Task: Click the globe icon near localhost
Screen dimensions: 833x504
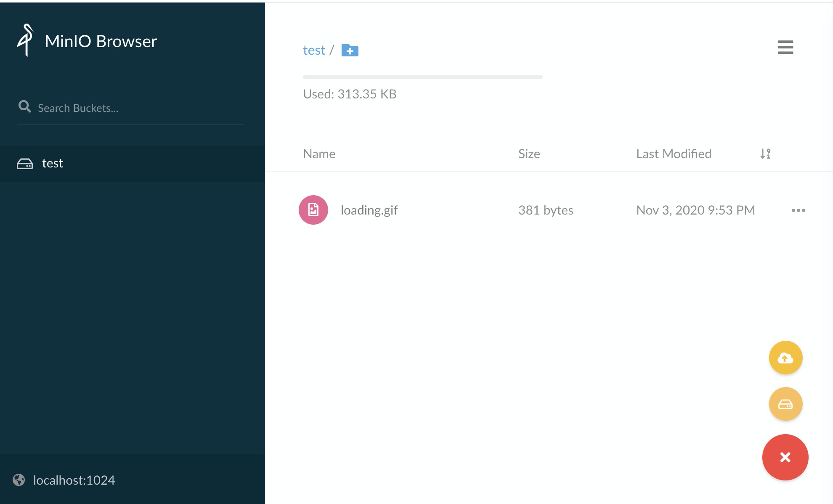Action: 19,480
